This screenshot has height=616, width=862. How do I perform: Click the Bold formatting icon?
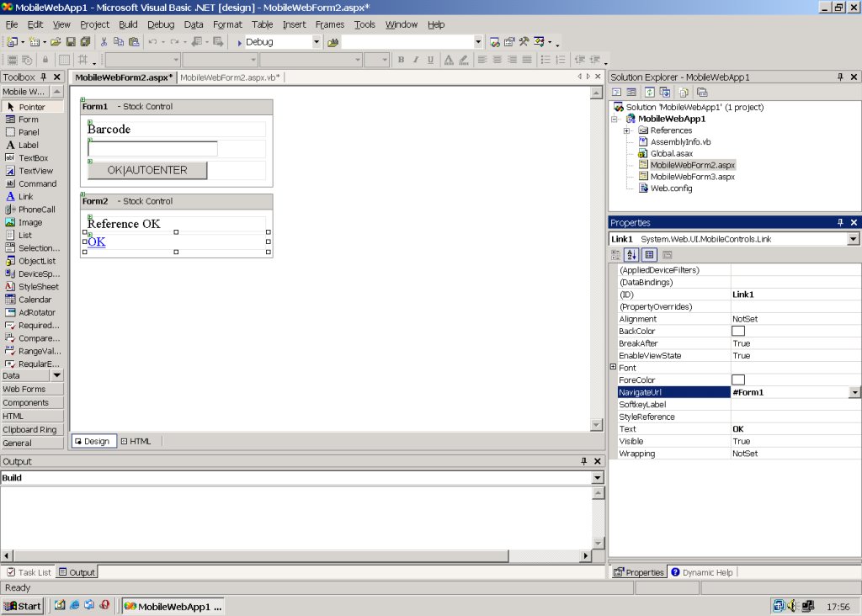(401, 60)
